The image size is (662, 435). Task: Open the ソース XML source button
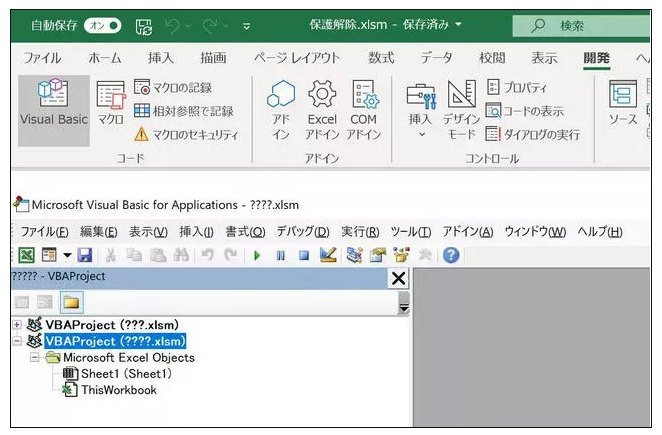(623, 103)
